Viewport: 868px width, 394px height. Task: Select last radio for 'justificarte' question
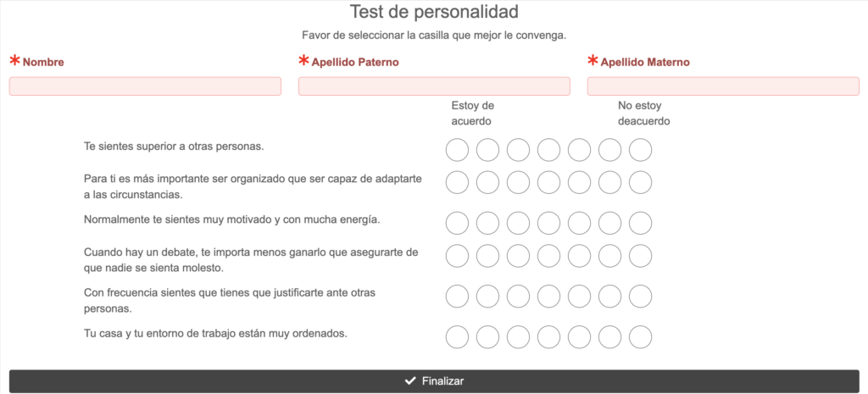pos(641,297)
